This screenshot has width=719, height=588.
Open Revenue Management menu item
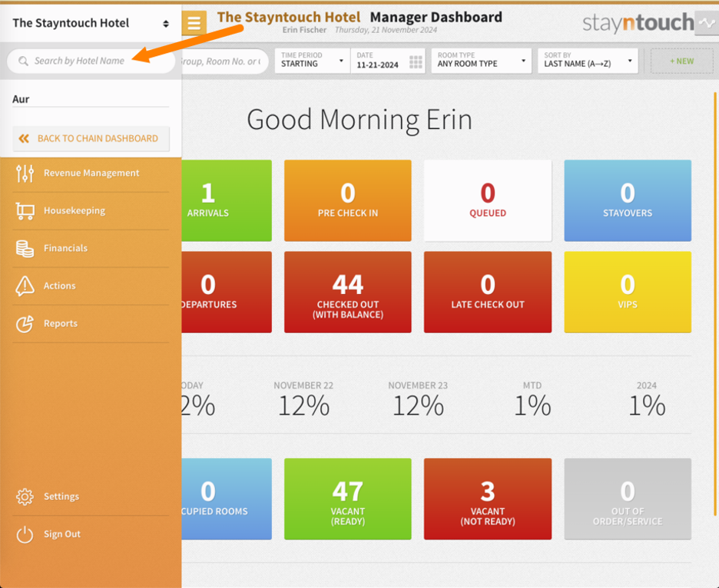pyautogui.click(x=91, y=173)
